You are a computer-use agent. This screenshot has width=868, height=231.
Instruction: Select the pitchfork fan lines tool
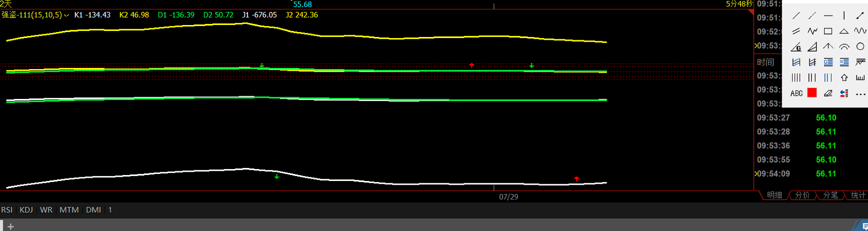[828, 47]
